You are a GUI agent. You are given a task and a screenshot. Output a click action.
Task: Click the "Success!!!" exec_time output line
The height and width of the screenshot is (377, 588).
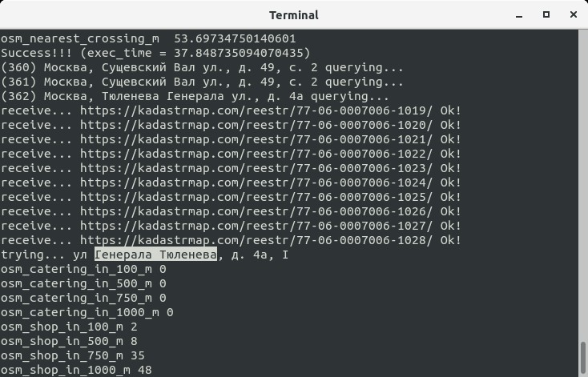click(144, 53)
